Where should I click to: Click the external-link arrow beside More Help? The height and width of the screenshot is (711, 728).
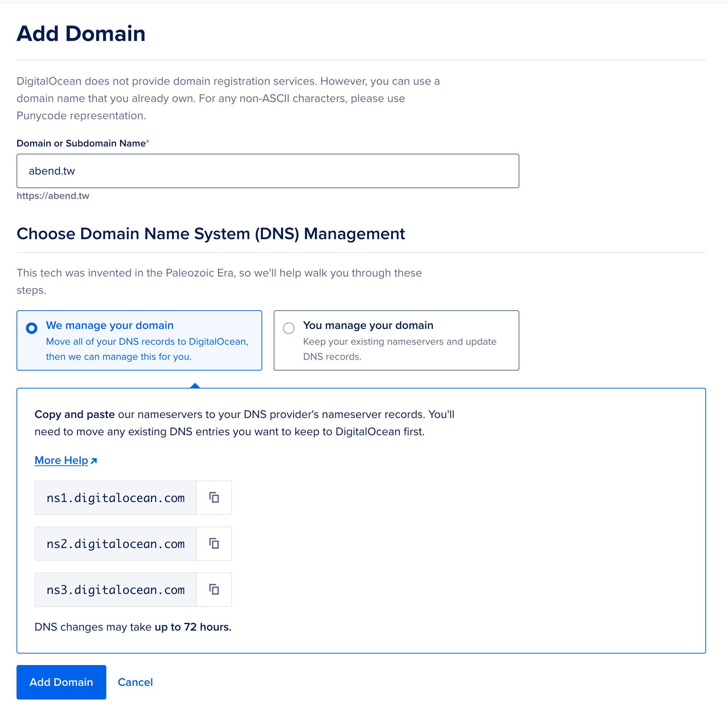pos(94,461)
